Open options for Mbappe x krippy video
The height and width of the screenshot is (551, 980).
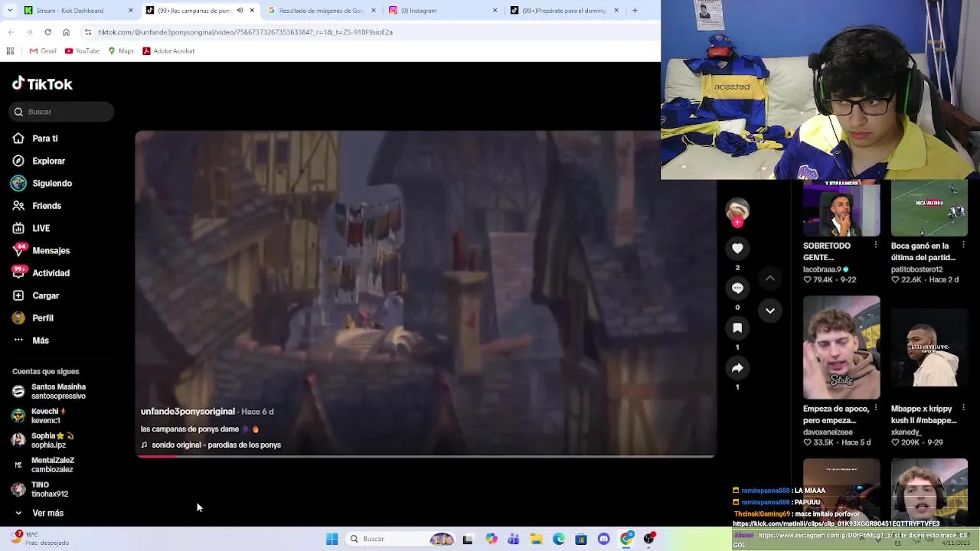tap(963, 408)
